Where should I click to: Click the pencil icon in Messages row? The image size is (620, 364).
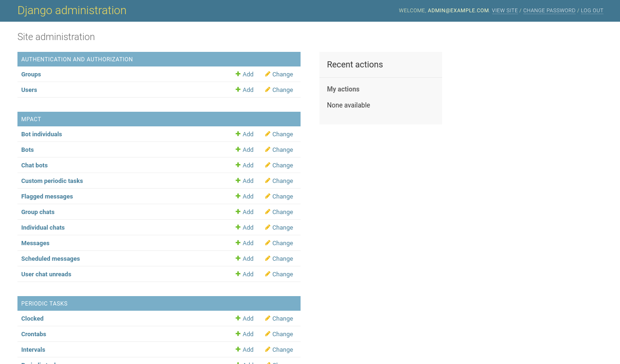(x=268, y=243)
